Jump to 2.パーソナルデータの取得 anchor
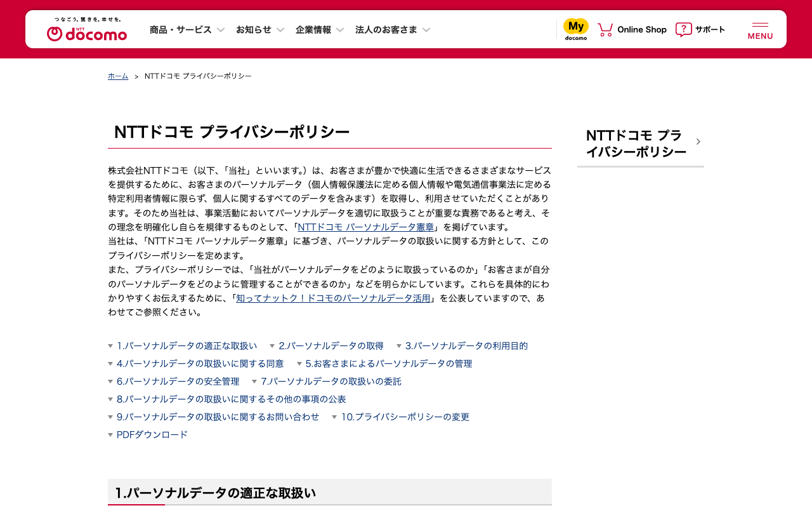Image resolution: width=812 pixels, height=508 pixels. [x=327, y=346]
